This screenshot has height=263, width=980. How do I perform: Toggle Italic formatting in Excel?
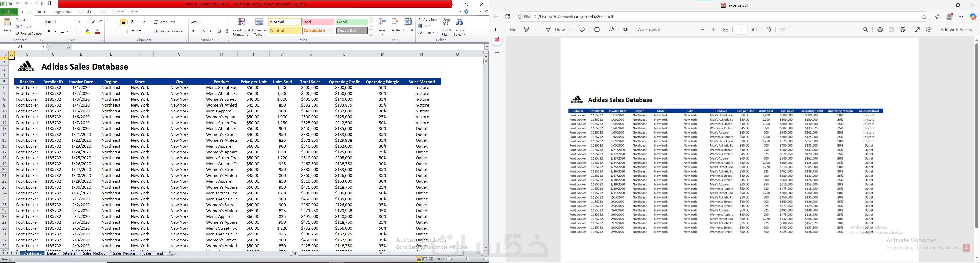(x=56, y=31)
